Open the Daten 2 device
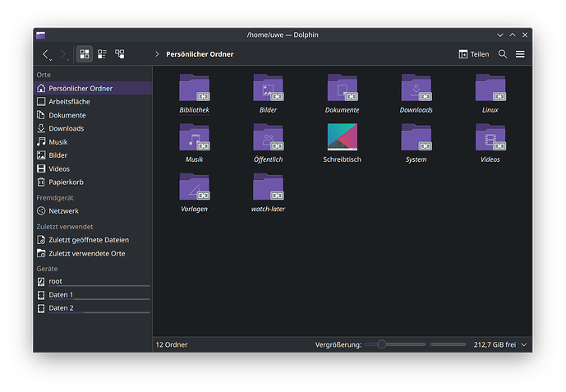Viewport: 566px width, 392px height. click(x=93, y=308)
